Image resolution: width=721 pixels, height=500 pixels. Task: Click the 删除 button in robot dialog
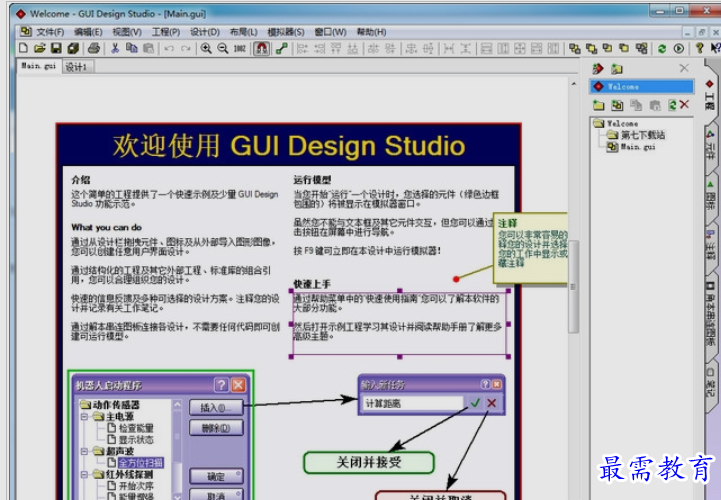(x=216, y=428)
